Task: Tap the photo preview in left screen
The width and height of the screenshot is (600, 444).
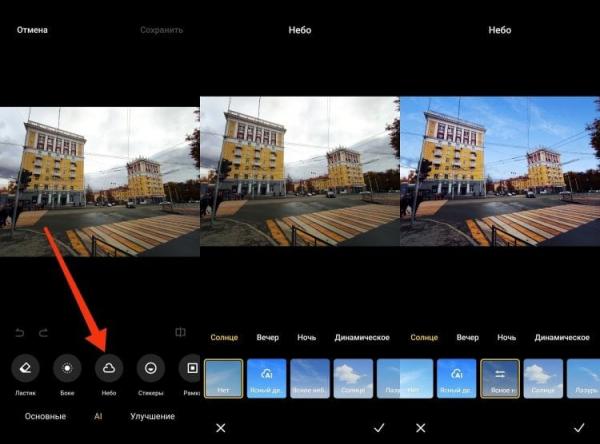Action: pos(100,182)
